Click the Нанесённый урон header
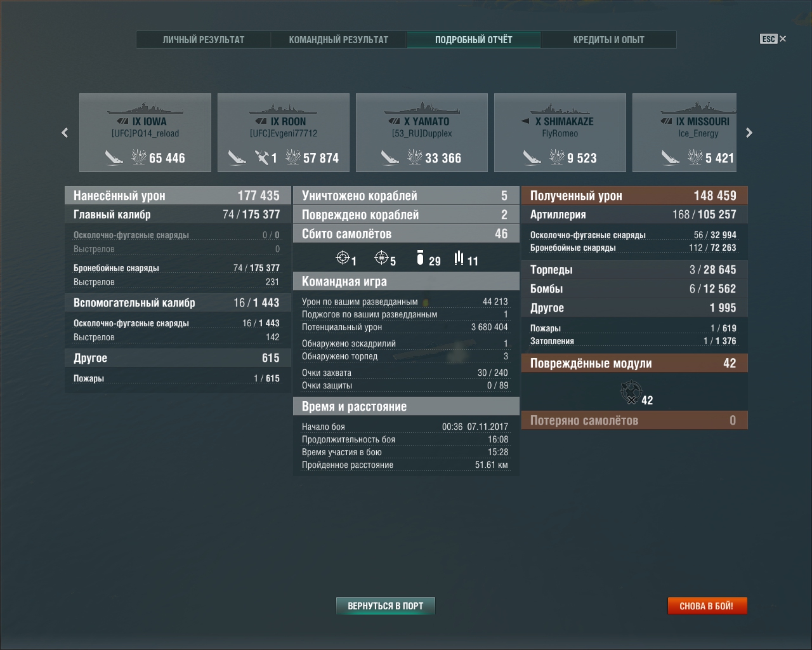The width and height of the screenshot is (812, 650). pyautogui.click(x=176, y=196)
